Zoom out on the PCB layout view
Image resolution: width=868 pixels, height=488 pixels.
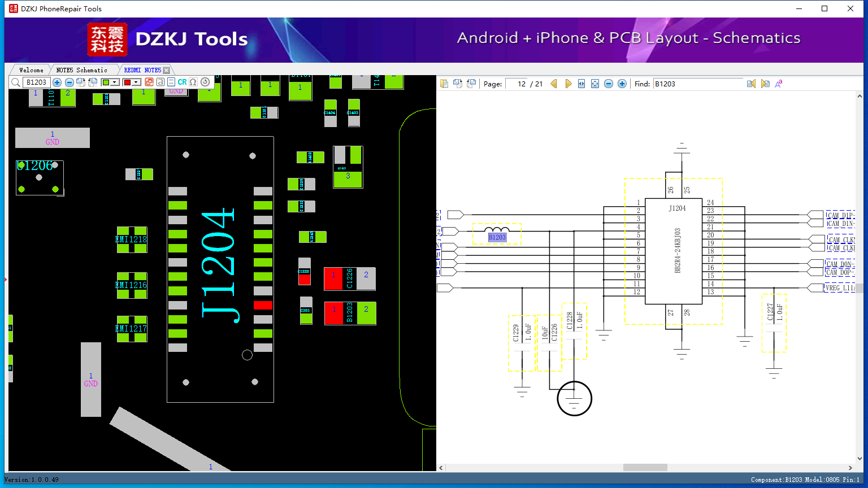pyautogui.click(x=70, y=82)
